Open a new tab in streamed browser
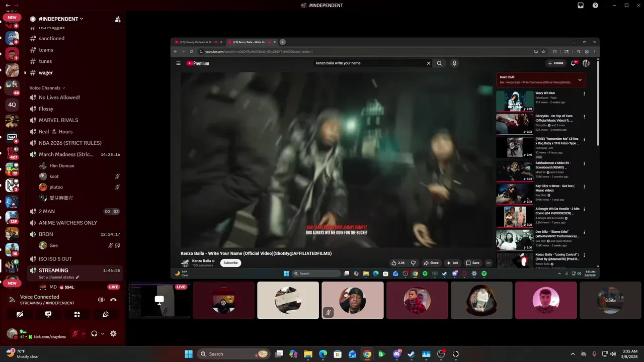This screenshot has height=362, width=644. point(282,42)
